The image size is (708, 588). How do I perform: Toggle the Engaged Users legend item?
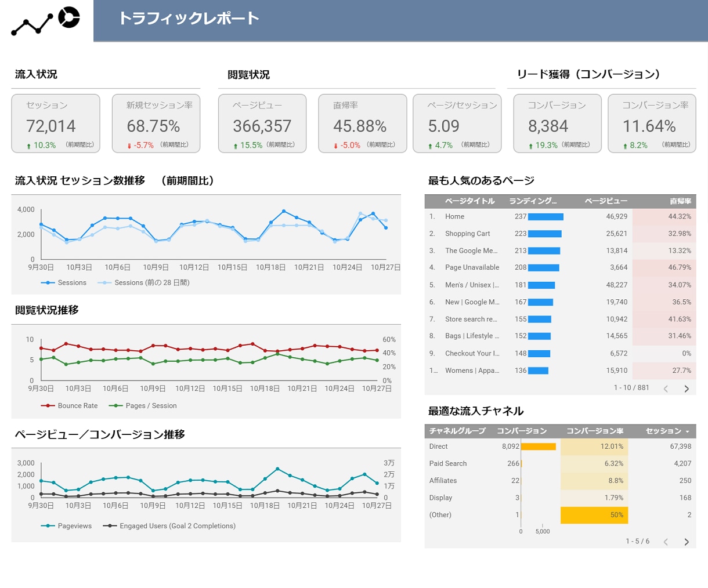169,526
